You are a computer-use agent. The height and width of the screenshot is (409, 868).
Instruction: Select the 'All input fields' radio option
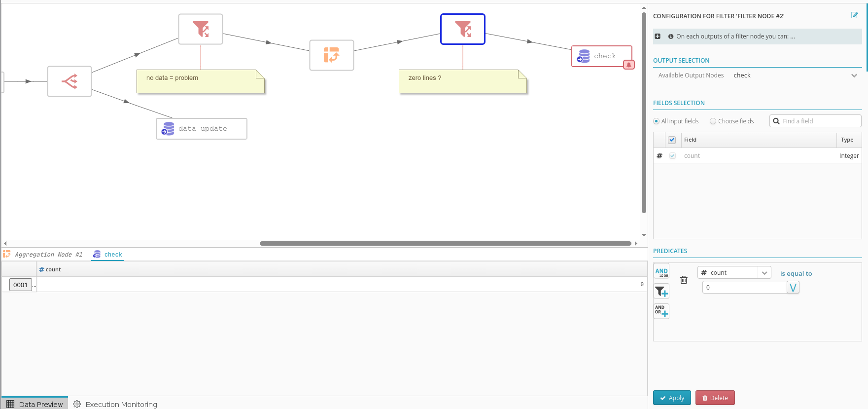[656, 121]
